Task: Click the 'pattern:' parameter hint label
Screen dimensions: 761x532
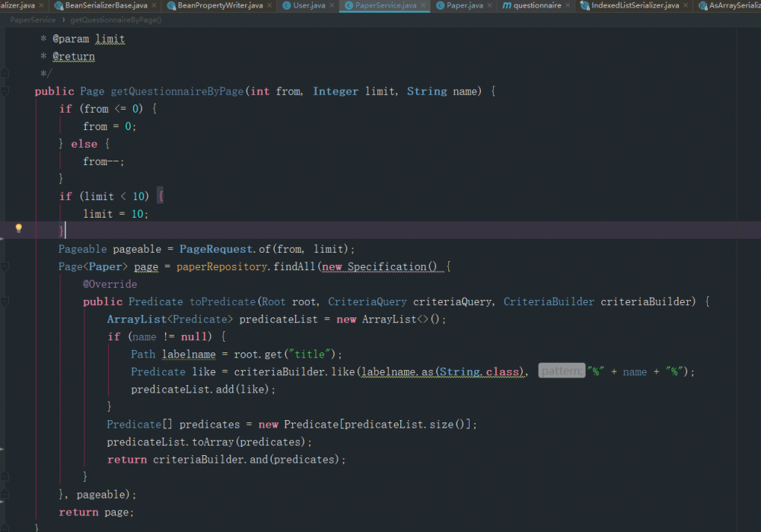Action: tap(562, 371)
